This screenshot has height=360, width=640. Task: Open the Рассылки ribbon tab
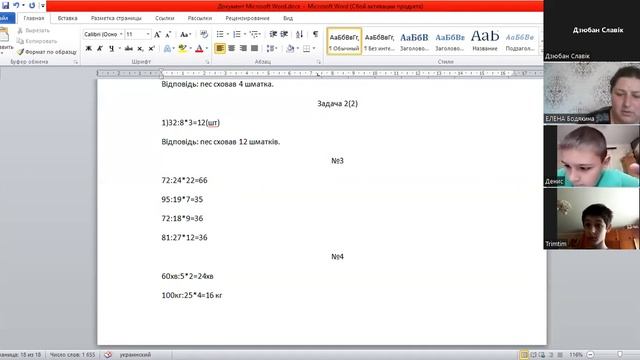200,18
